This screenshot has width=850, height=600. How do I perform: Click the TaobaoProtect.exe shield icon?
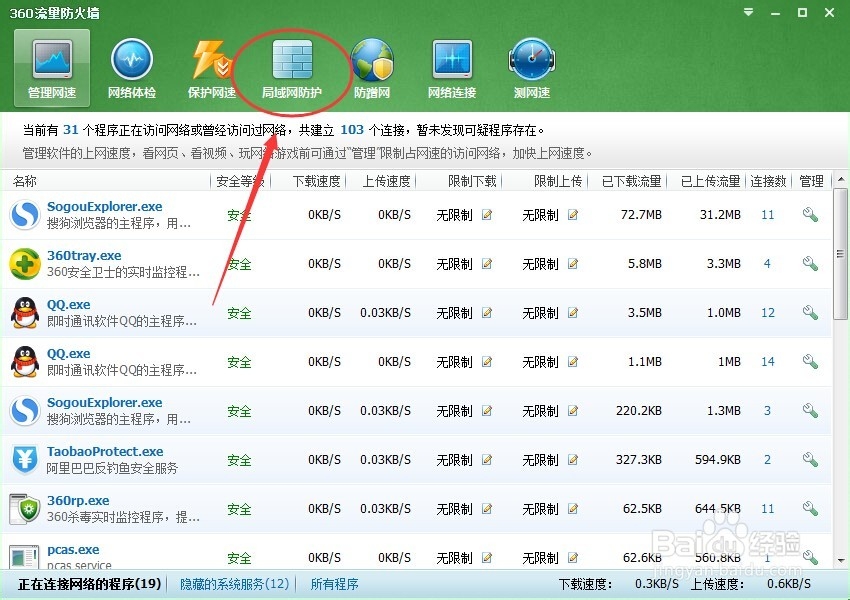point(24,460)
